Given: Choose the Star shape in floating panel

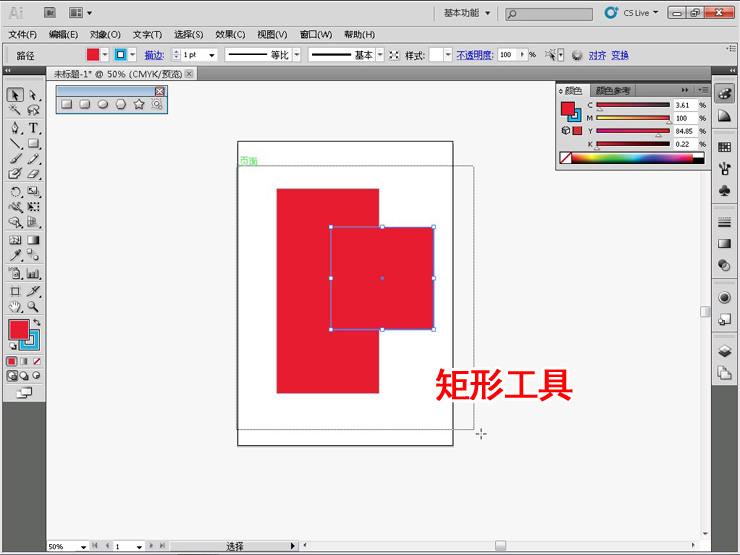Looking at the screenshot, I should [x=139, y=104].
